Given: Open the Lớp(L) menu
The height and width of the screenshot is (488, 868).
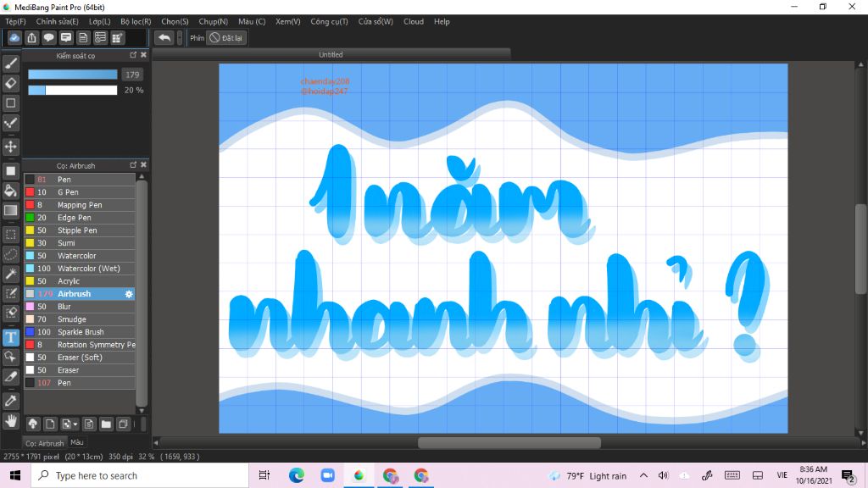Looking at the screenshot, I should click(100, 21).
